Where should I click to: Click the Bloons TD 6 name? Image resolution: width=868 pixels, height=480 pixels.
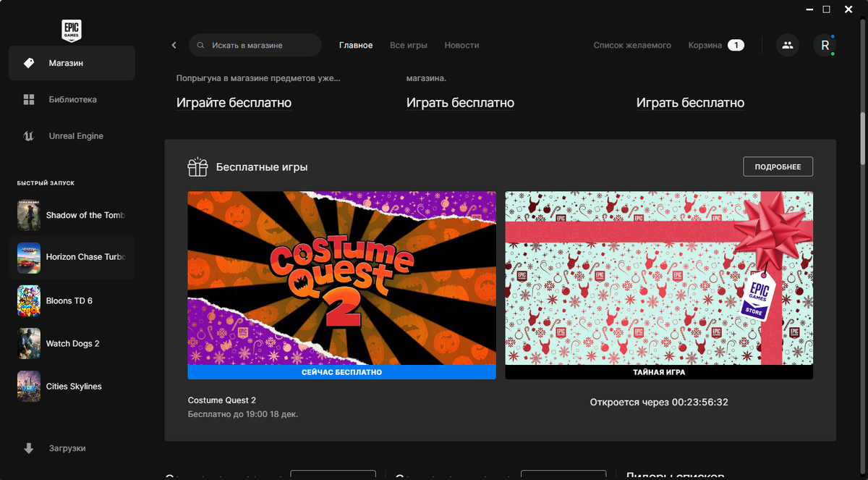pyautogui.click(x=69, y=300)
